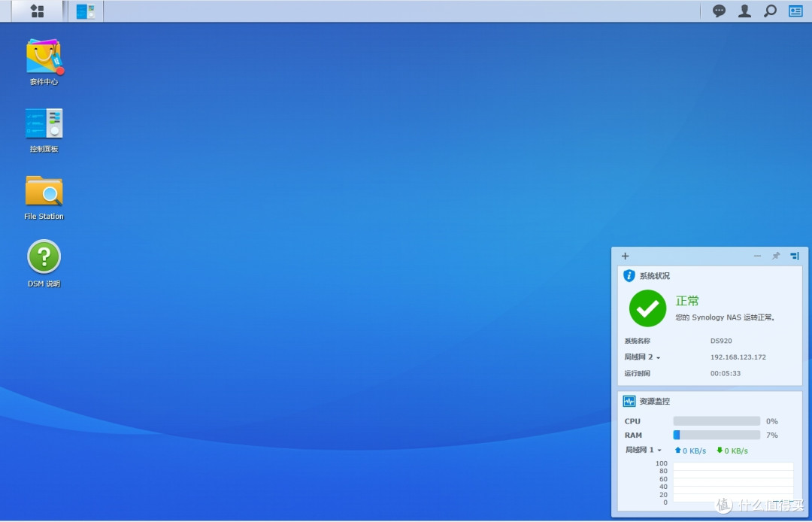Click the 资源监控 widget title
Viewport: 812px width, 522px height.
655,402
